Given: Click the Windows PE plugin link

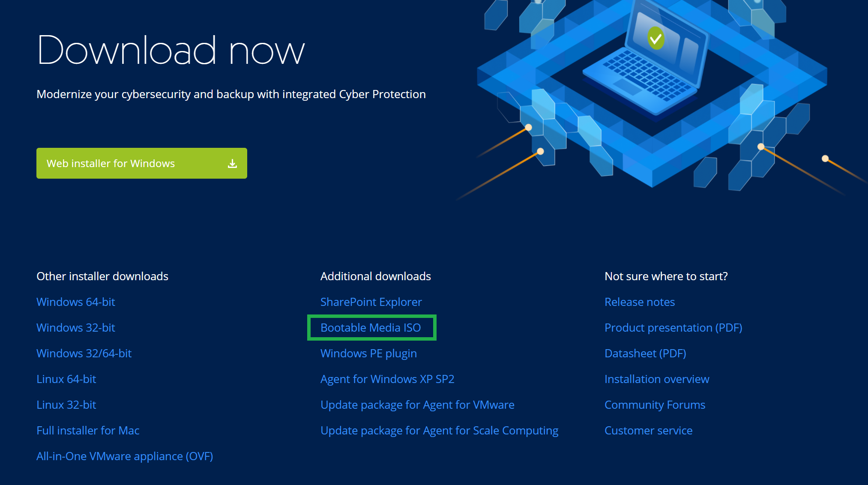Looking at the screenshot, I should (x=368, y=353).
